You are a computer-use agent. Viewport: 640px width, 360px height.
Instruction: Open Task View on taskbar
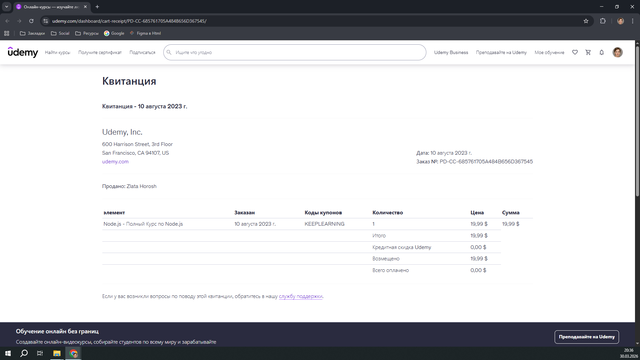click(40, 353)
